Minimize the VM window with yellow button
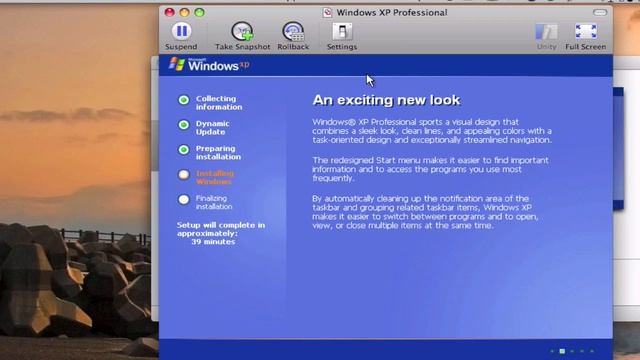The image size is (640, 360). tap(184, 13)
